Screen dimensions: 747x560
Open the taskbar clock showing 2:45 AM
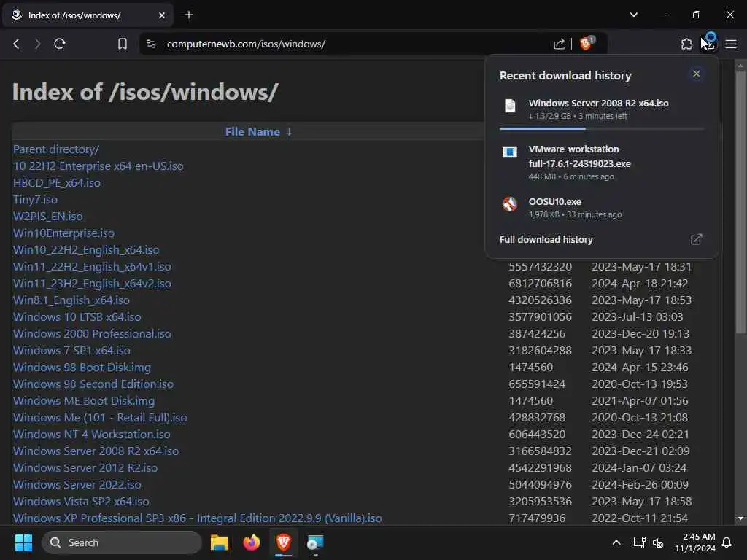pyautogui.click(x=694, y=542)
